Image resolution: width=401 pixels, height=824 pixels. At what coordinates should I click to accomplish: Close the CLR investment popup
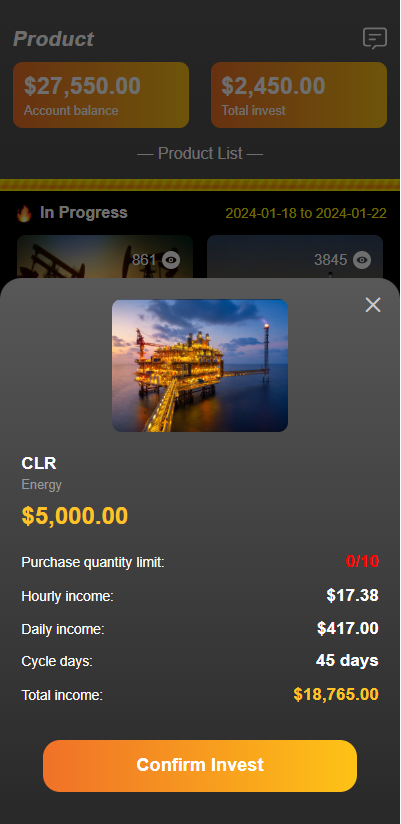coord(373,305)
